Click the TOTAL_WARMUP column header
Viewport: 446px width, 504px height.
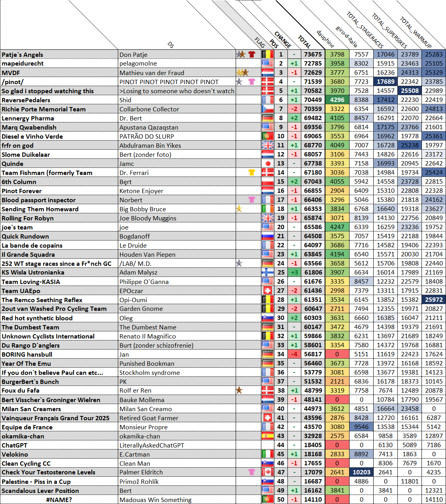415,32
